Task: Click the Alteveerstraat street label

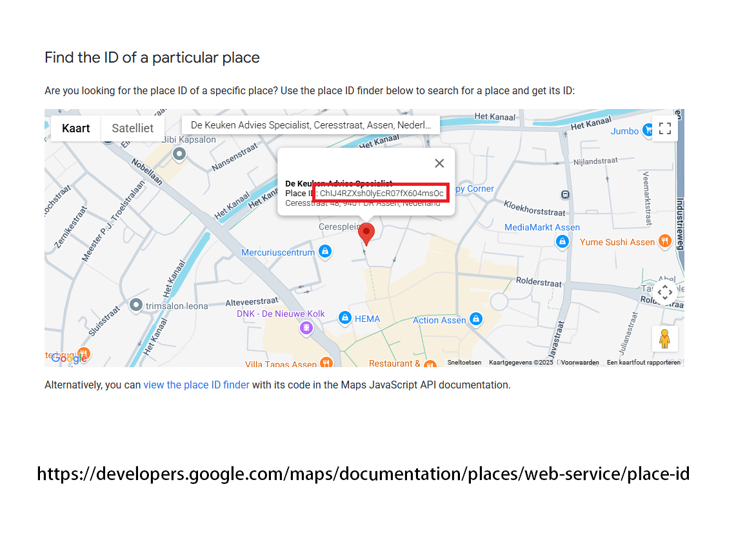Action: pyautogui.click(x=252, y=301)
